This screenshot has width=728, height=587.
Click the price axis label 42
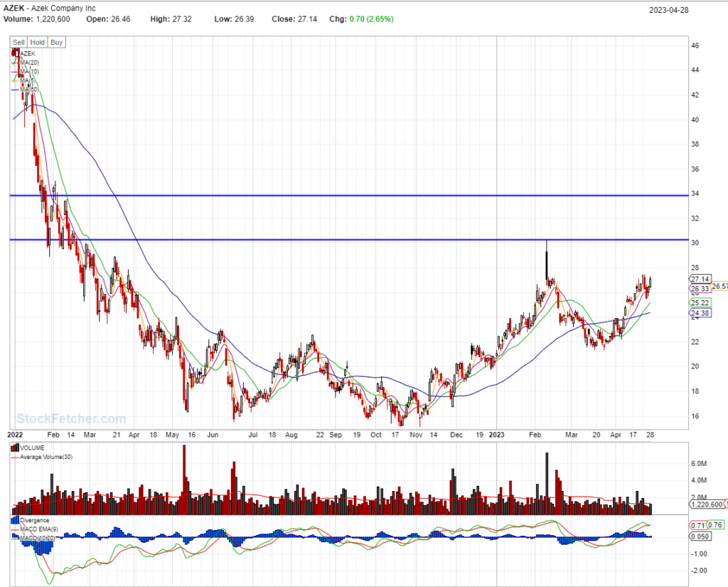(695, 95)
